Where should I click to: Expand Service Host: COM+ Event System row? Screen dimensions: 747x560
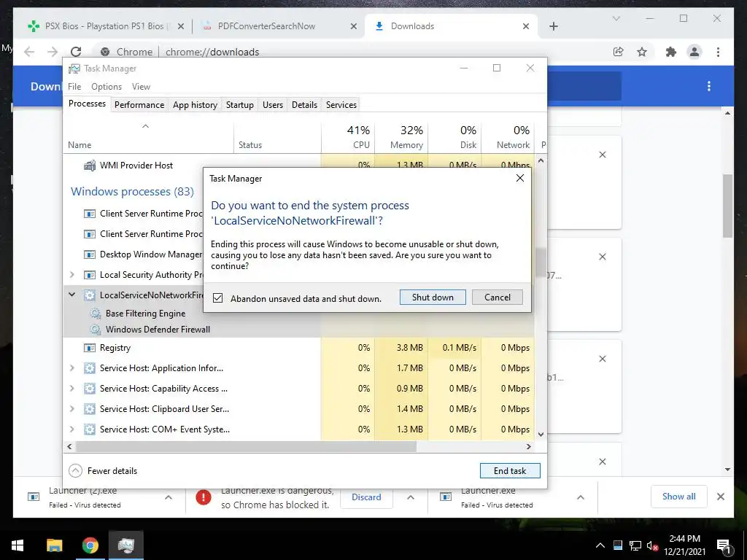click(72, 429)
